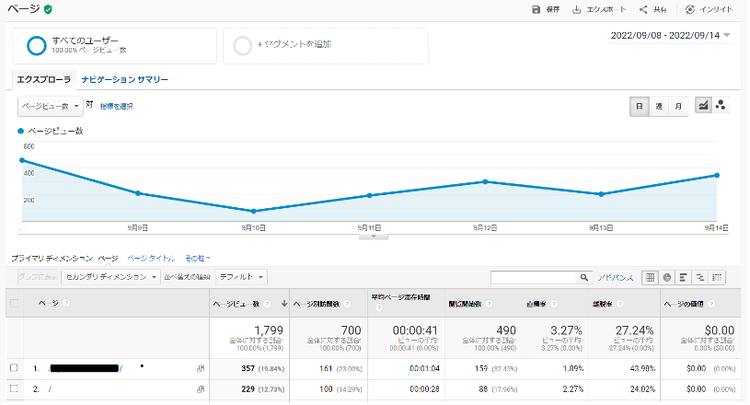The image size is (750, 405).
Task: Open the date range 2022/09/08 - 2022/09/14 picker
Action: pos(670,35)
